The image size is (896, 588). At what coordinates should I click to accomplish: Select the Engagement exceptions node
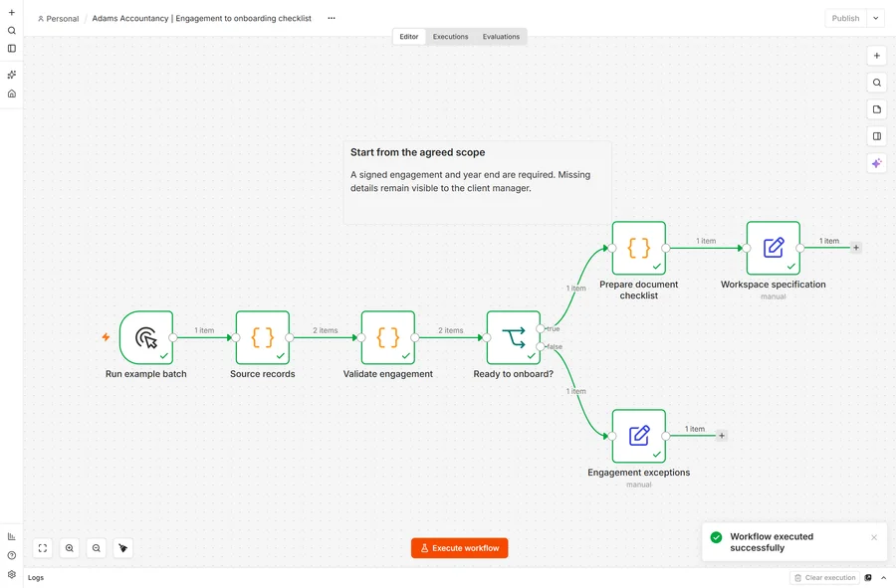[639, 436]
